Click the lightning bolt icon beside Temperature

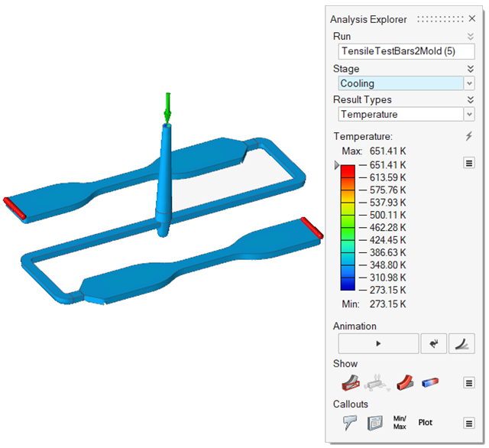click(x=469, y=136)
